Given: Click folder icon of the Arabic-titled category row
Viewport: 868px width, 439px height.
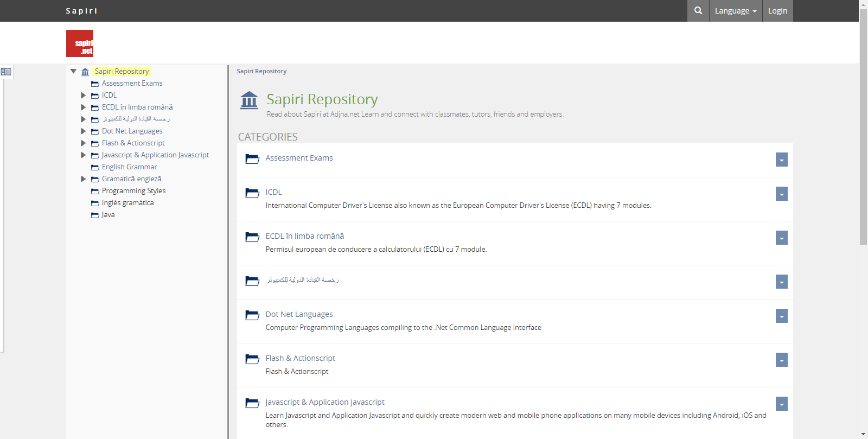Looking at the screenshot, I should [252, 281].
